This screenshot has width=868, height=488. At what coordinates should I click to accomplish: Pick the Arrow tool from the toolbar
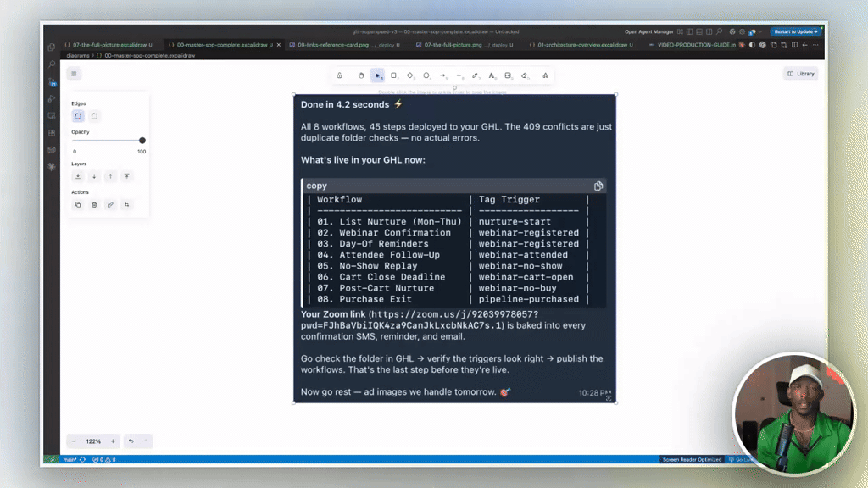pyautogui.click(x=442, y=75)
